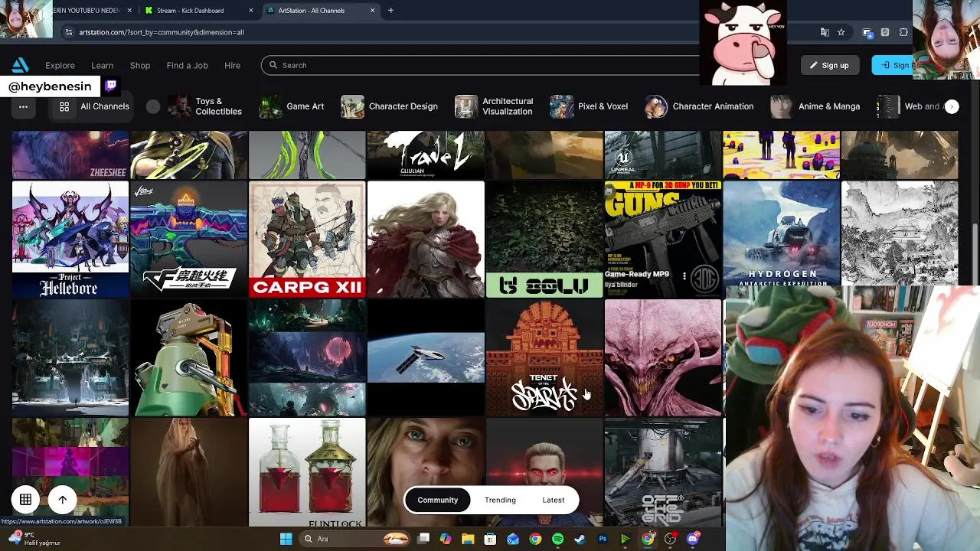Image resolution: width=980 pixels, height=551 pixels.
Task: Click the search magnifier icon
Action: 273,65
